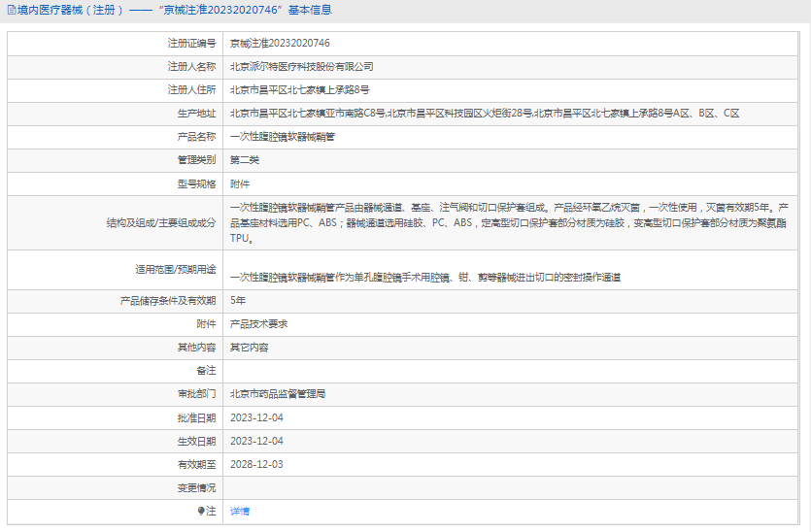Click the 产品储存条件及有效期 label

[168, 301]
